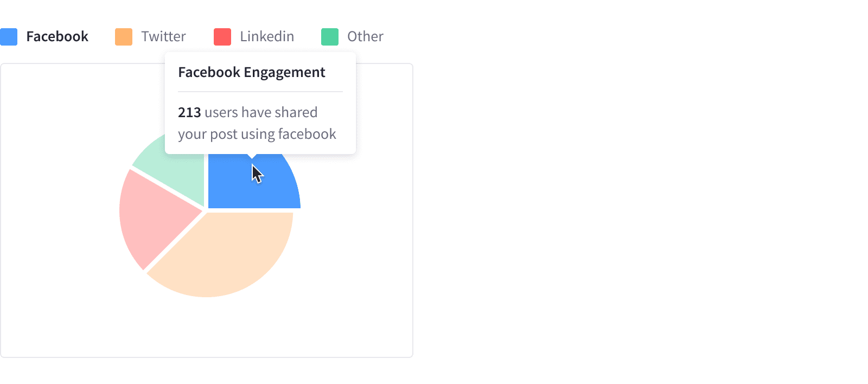The image size is (868, 384).
Task: Click empty space below the pie chart
Action: [x=206, y=331]
